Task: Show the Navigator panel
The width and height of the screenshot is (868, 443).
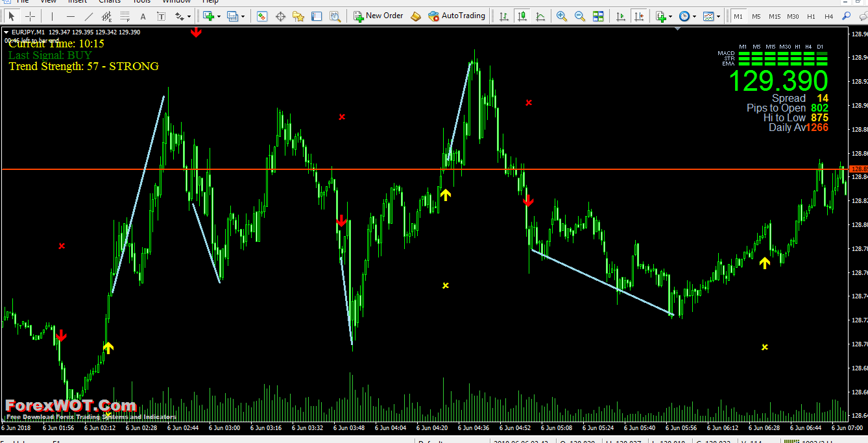Action: point(298,16)
